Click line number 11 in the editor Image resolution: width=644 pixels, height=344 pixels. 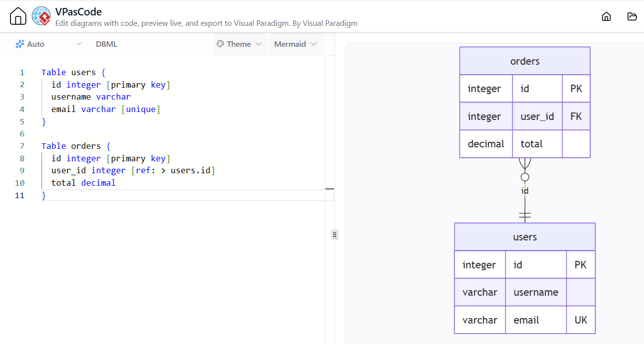[x=20, y=195]
